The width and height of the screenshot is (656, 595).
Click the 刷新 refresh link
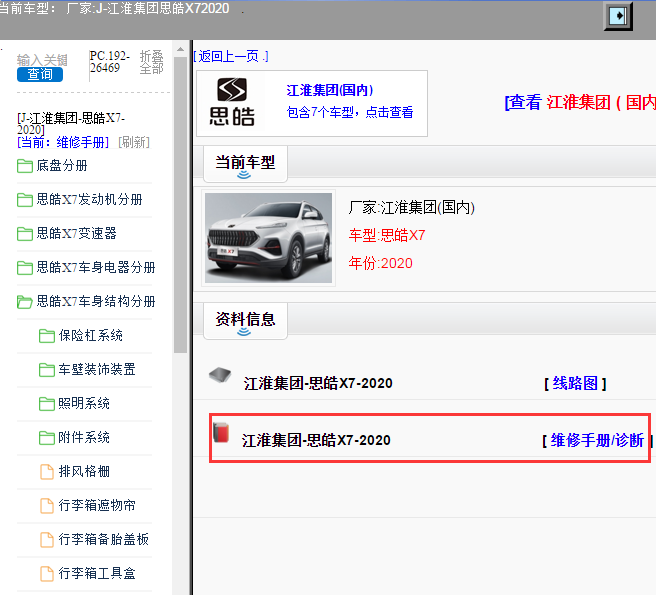click(x=134, y=142)
